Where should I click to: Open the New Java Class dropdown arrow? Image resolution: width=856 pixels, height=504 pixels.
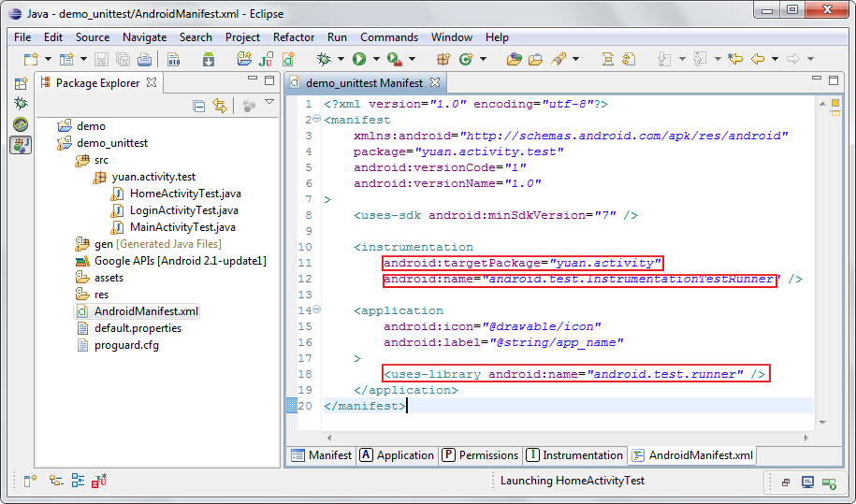(x=483, y=59)
